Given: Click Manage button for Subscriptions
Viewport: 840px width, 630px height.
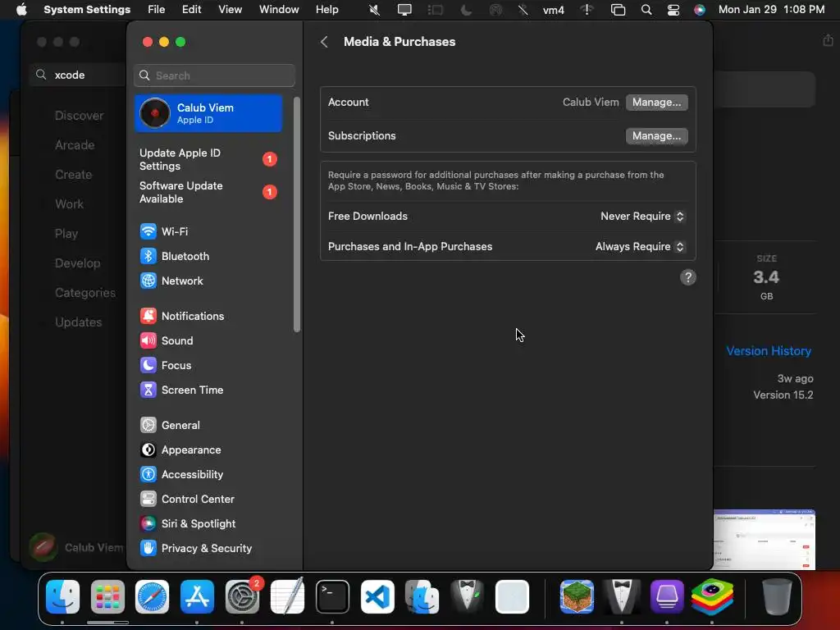Looking at the screenshot, I should coord(656,136).
